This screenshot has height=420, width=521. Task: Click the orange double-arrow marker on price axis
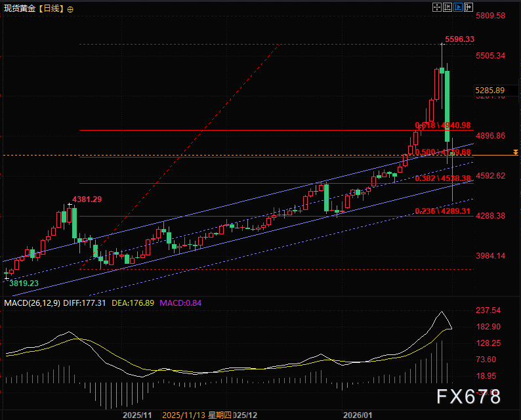coord(516,152)
